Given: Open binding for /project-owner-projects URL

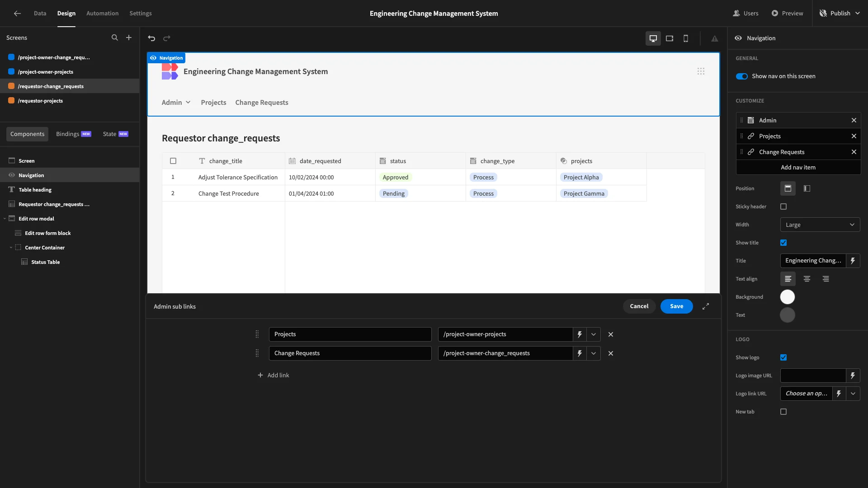Looking at the screenshot, I should pos(580,334).
